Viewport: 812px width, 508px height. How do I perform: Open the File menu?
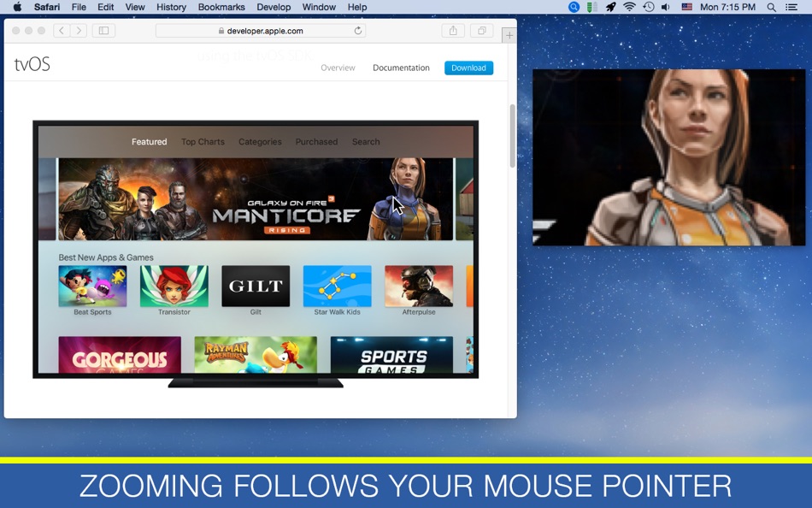[x=79, y=7]
